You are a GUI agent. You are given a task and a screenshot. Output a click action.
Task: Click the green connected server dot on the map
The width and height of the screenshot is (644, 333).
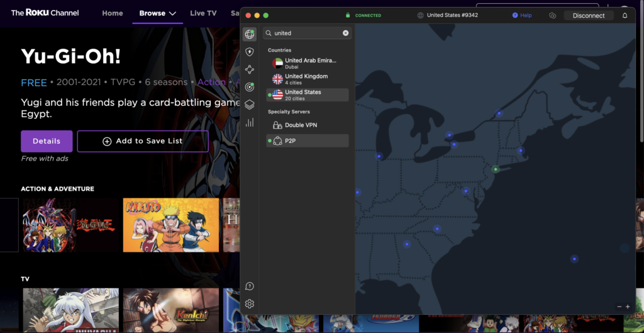[496, 169]
